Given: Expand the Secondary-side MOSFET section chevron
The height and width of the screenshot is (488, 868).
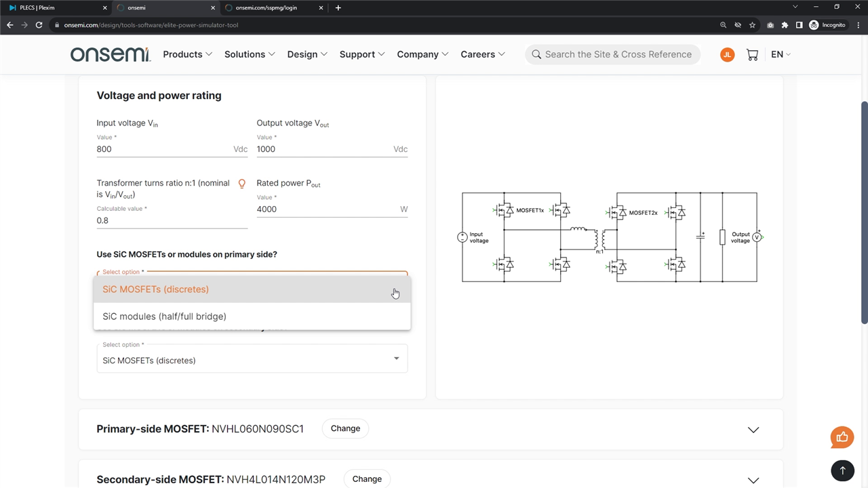Looking at the screenshot, I should (753, 480).
